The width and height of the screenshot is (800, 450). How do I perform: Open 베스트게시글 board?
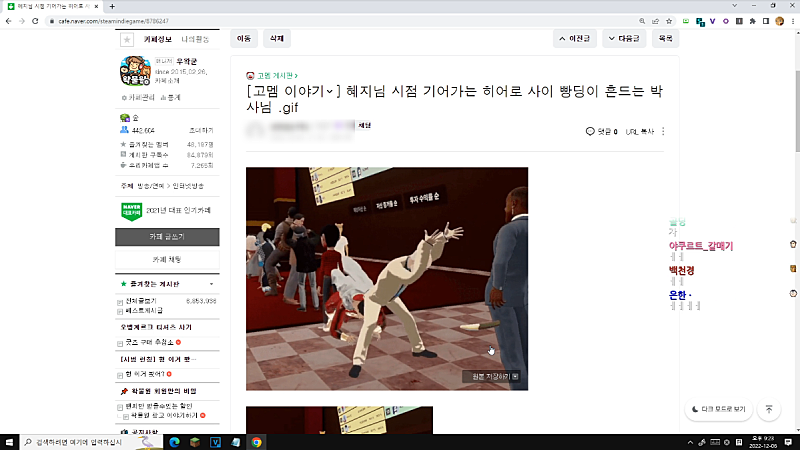[144, 310]
